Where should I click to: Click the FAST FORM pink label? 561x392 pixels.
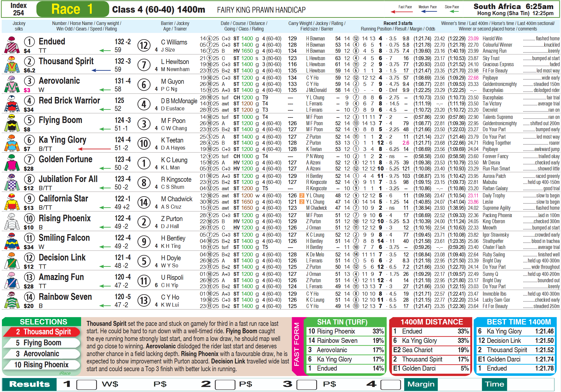297,344
